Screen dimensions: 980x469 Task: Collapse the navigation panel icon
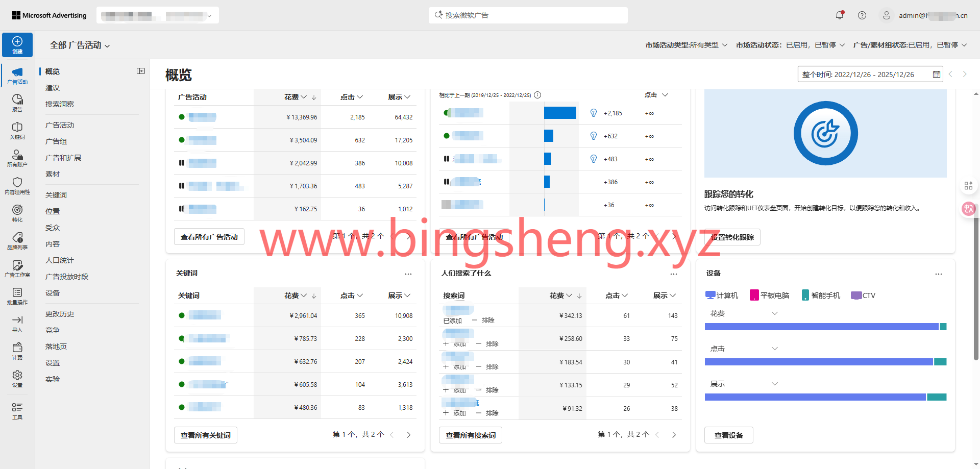click(141, 71)
